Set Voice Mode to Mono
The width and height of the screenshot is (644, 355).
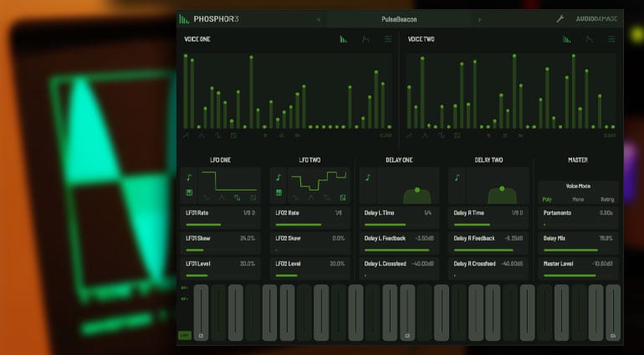[x=578, y=200]
